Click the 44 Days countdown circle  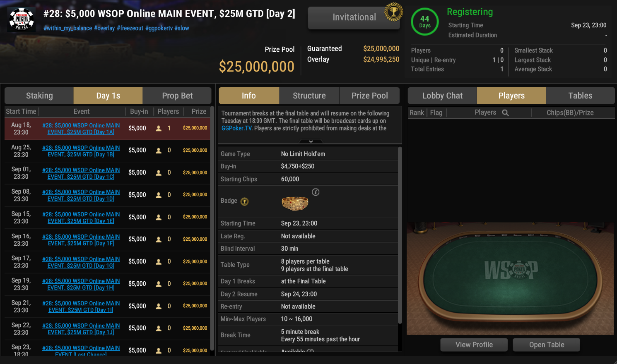click(425, 22)
